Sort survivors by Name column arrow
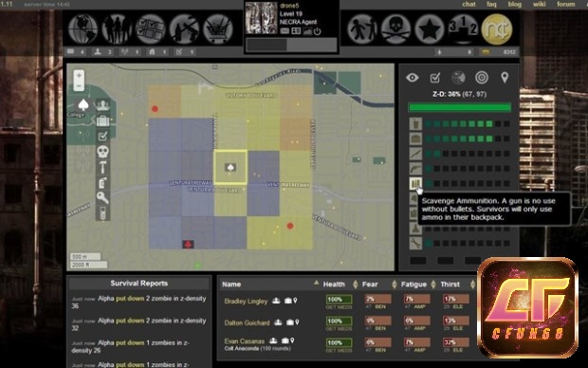 pyautogui.click(x=316, y=283)
